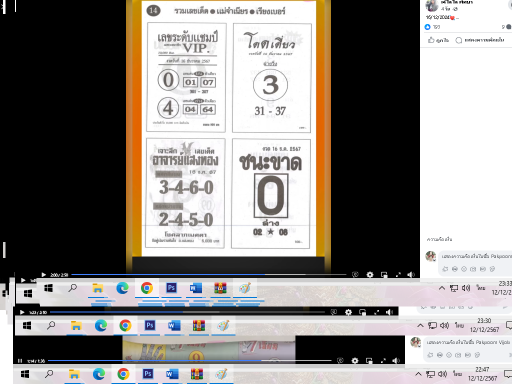Open Word from the bottommost taskbar
The image size is (512, 384).
point(172,374)
